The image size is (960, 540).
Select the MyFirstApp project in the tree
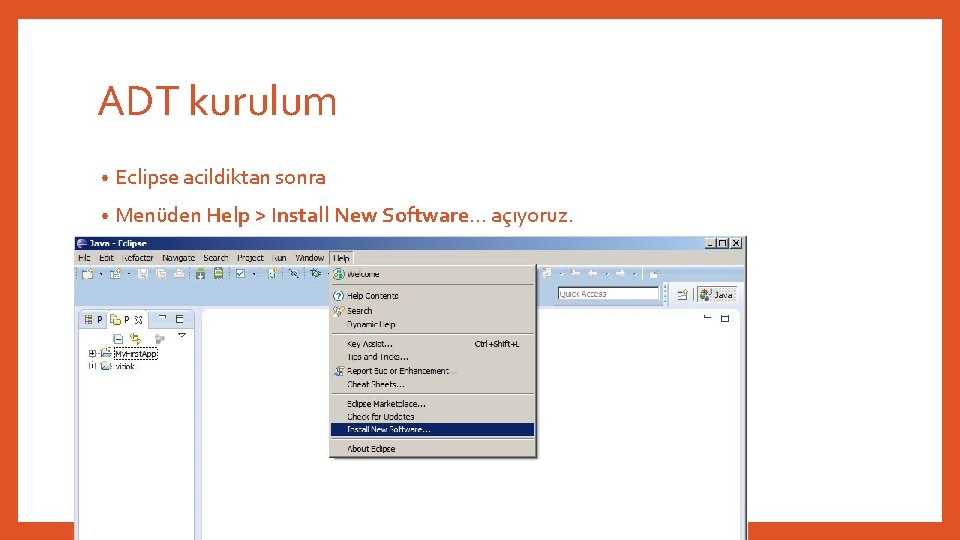pos(136,354)
